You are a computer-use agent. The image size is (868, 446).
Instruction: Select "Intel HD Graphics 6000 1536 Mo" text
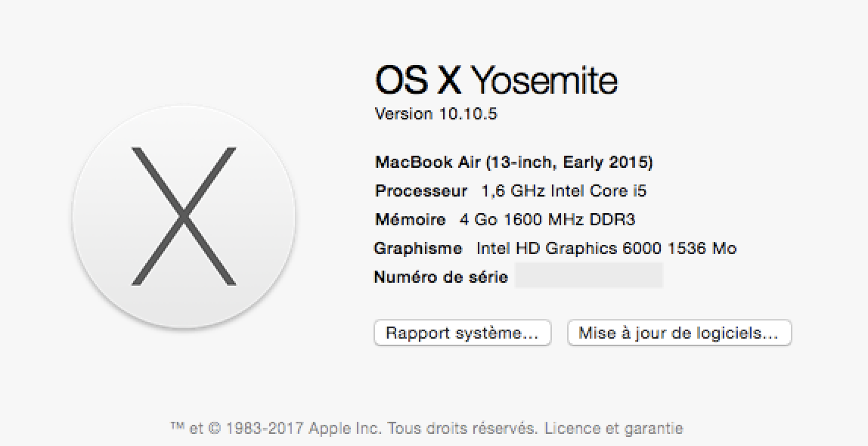click(x=606, y=248)
